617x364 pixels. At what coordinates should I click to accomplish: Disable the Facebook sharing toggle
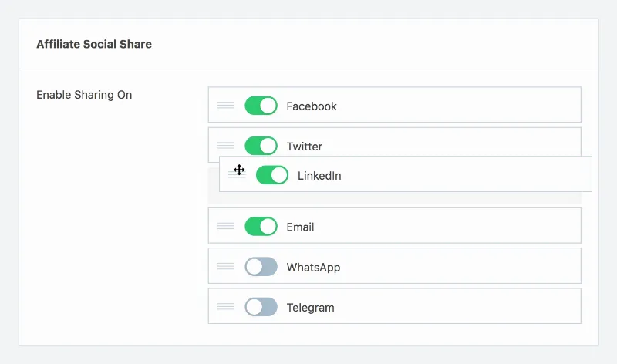click(x=261, y=106)
